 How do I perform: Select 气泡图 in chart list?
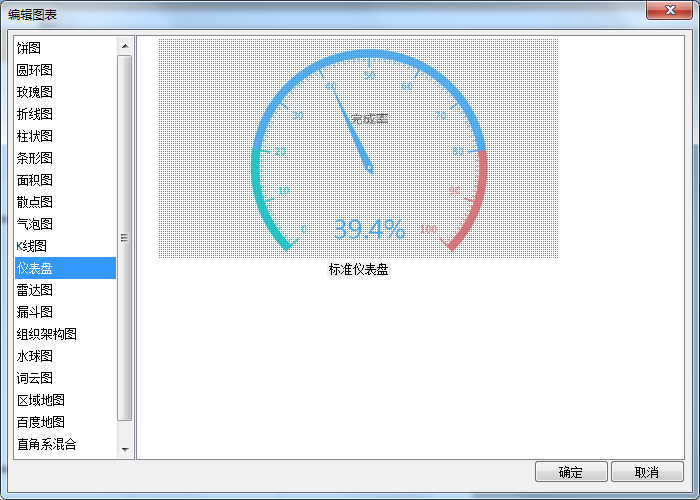coord(35,224)
